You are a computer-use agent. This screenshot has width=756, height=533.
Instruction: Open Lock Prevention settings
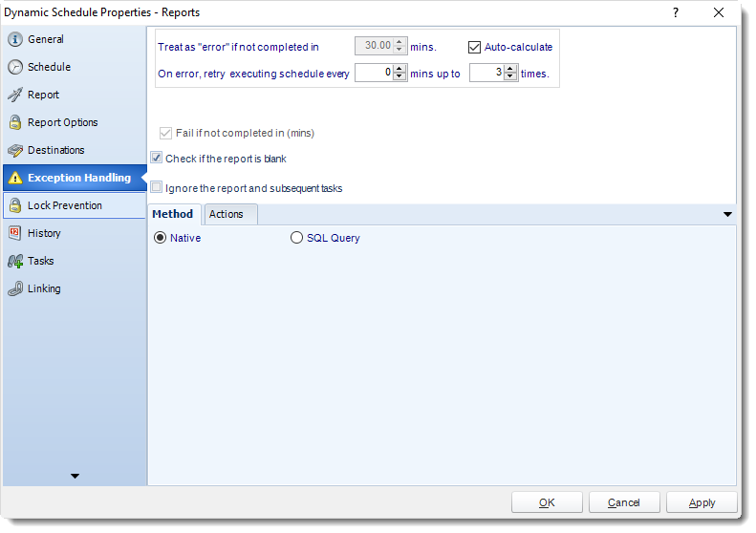(x=75, y=205)
